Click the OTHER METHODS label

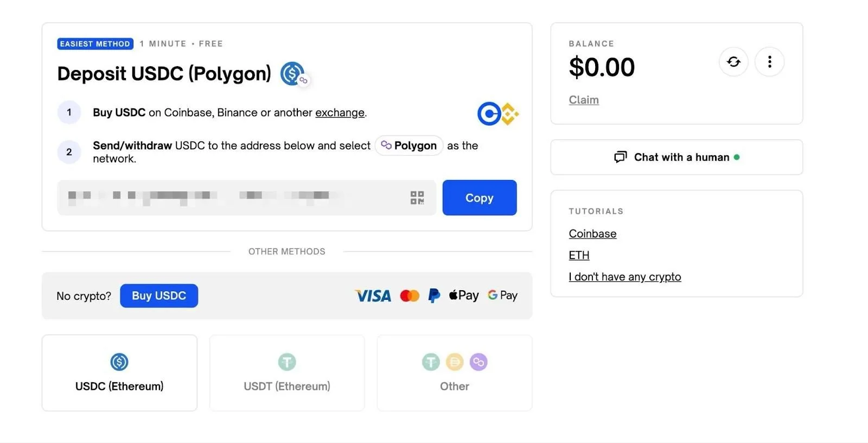coord(287,252)
